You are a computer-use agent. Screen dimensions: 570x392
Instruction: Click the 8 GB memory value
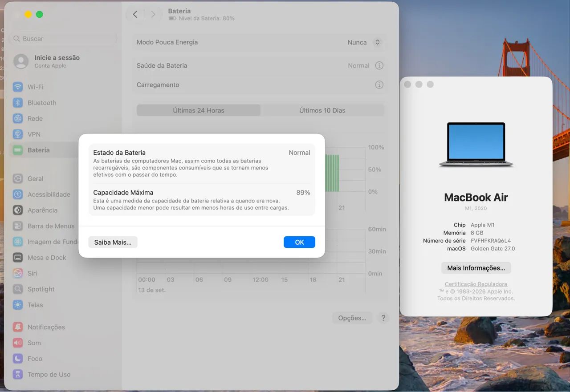[477, 233]
